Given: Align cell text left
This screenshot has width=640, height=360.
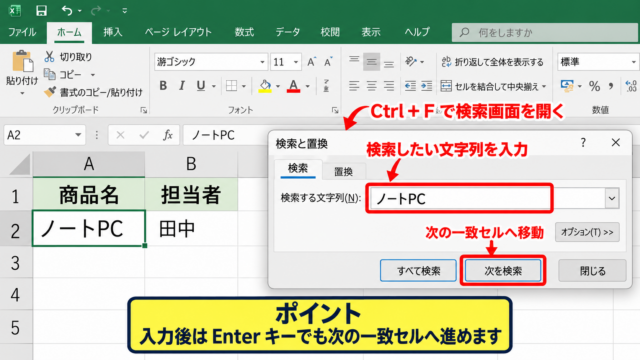Looking at the screenshot, I should pos(354,86).
